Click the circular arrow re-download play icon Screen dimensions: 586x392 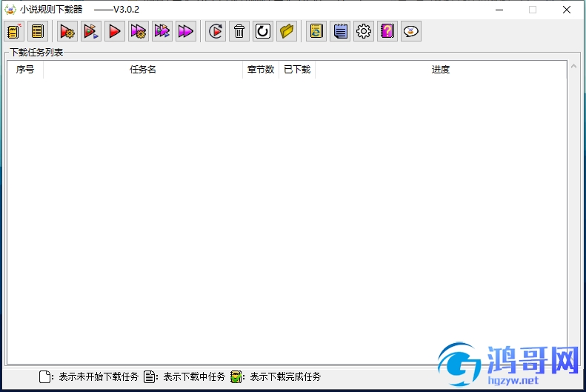tap(216, 31)
